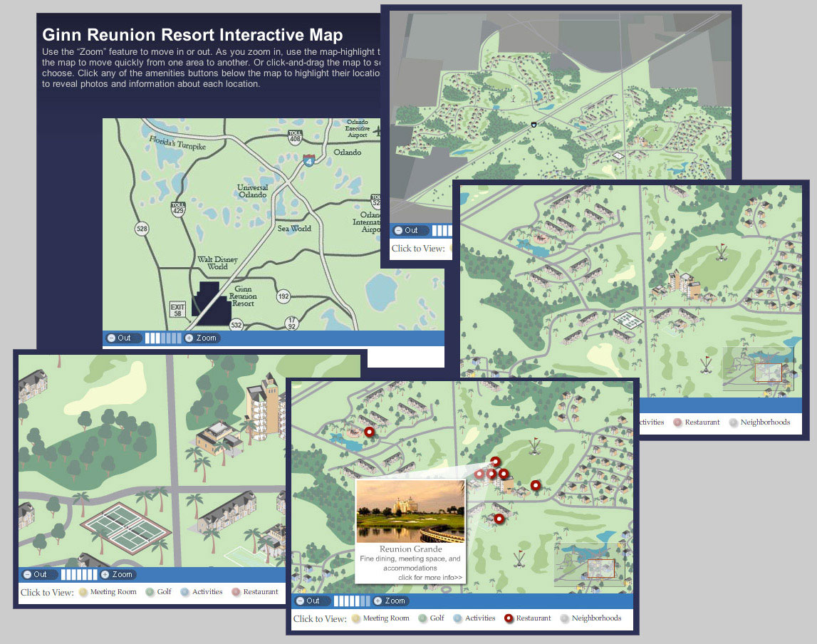Toggle Meeting Room filter in tennis court panel
817x644 pixels.
(x=107, y=592)
